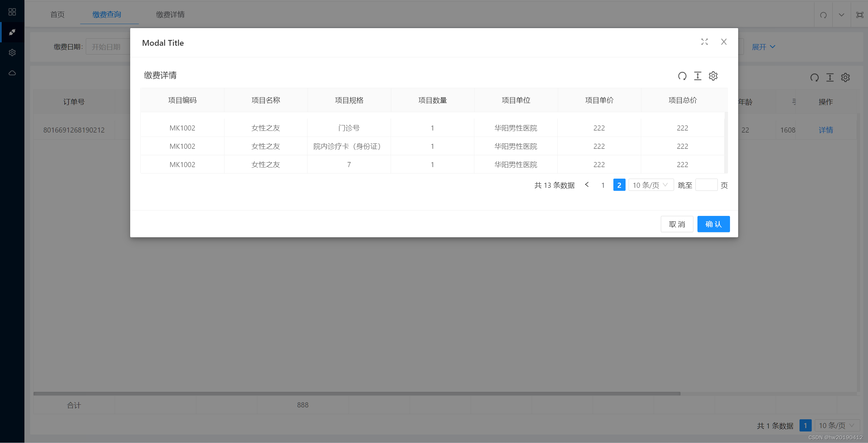
Task: Change density of background payments table
Action: point(830,78)
